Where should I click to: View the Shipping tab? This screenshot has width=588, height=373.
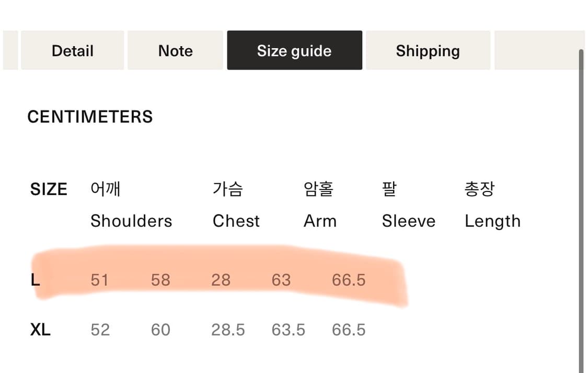pos(428,50)
